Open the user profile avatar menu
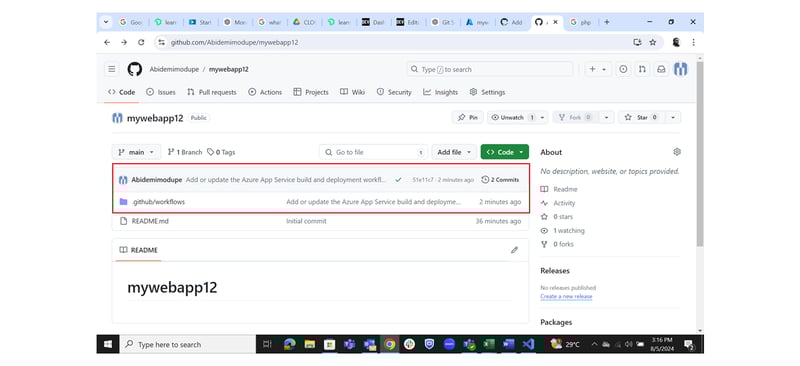 [x=681, y=69]
